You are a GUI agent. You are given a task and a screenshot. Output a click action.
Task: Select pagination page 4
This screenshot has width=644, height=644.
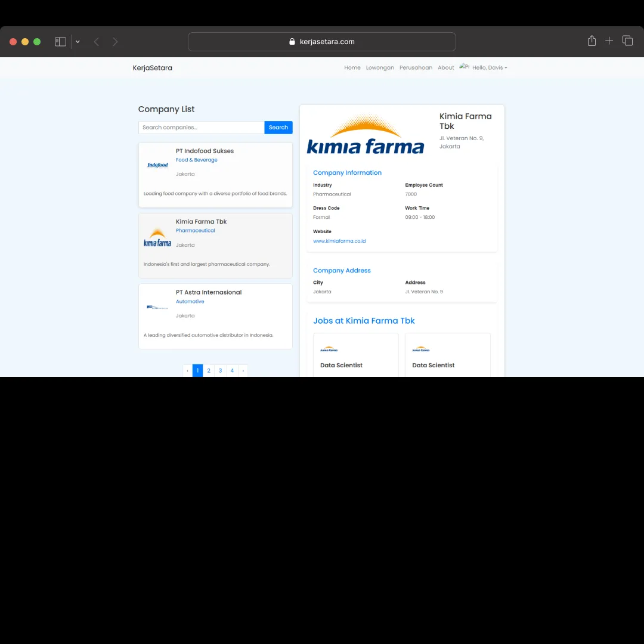pyautogui.click(x=232, y=370)
